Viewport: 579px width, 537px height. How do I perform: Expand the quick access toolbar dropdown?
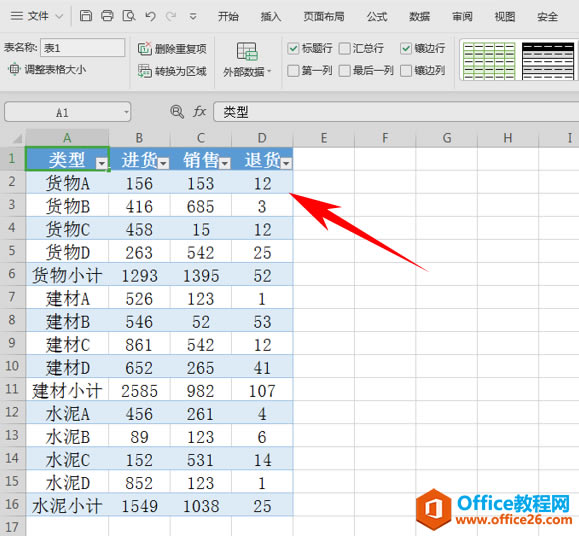click(193, 17)
